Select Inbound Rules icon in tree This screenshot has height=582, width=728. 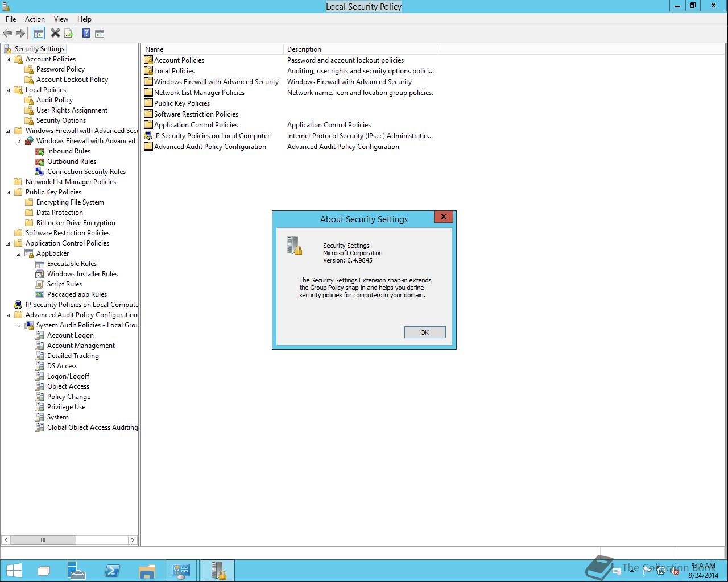click(40, 151)
